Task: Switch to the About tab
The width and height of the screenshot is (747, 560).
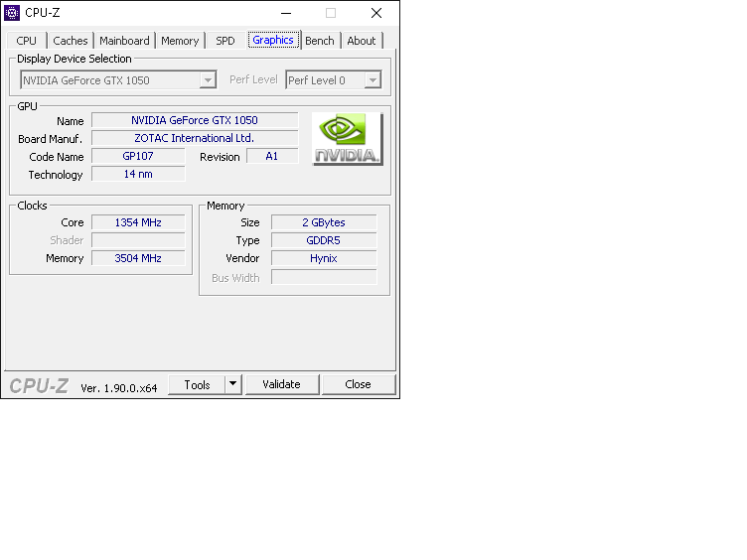Action: (x=362, y=41)
